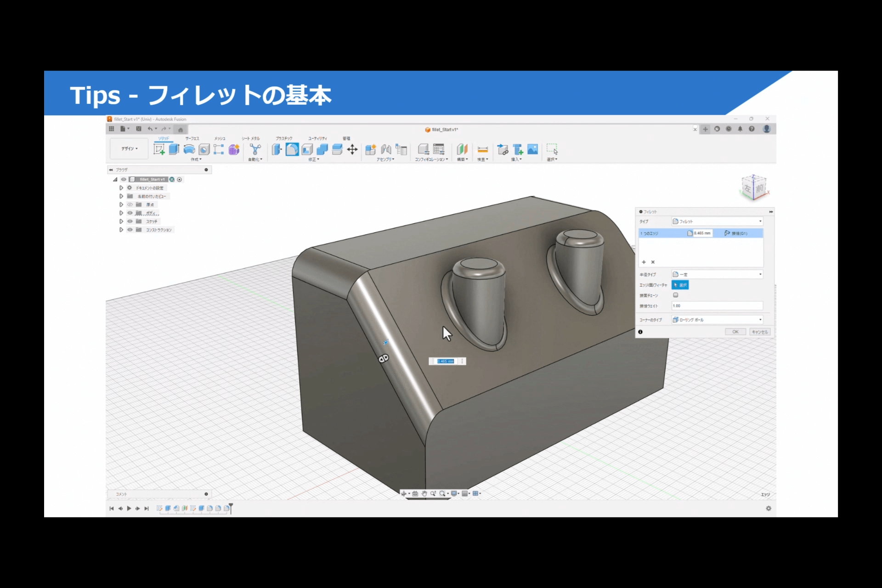
Task: Jump to the timeline beginning
Action: tap(112, 509)
